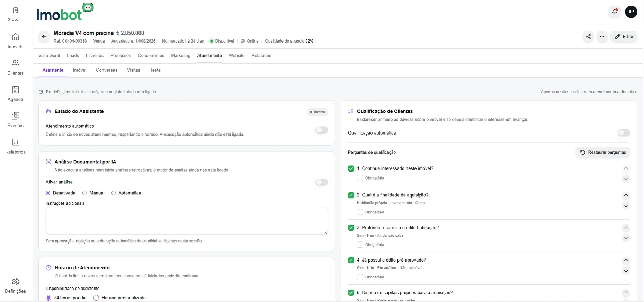The width and height of the screenshot is (644, 302).
Task: Move question 4 'crédito pré-aprovado' up
Action: coord(626,260)
